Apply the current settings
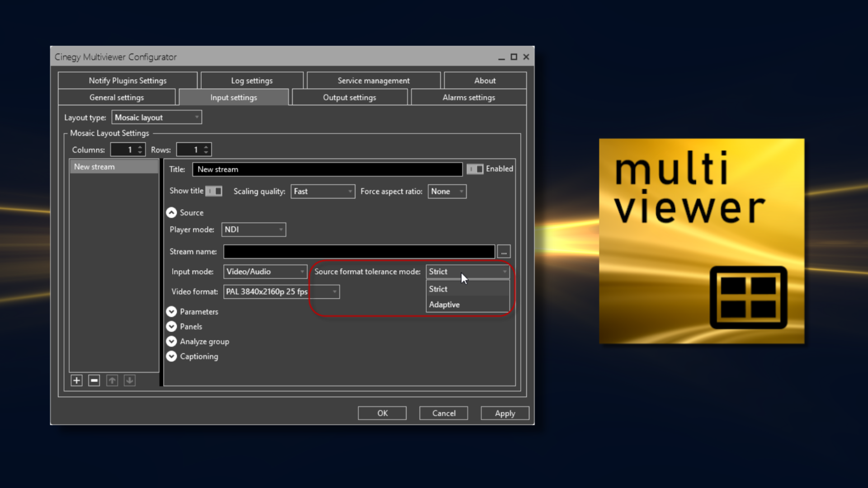This screenshot has width=868, height=488. pos(505,413)
